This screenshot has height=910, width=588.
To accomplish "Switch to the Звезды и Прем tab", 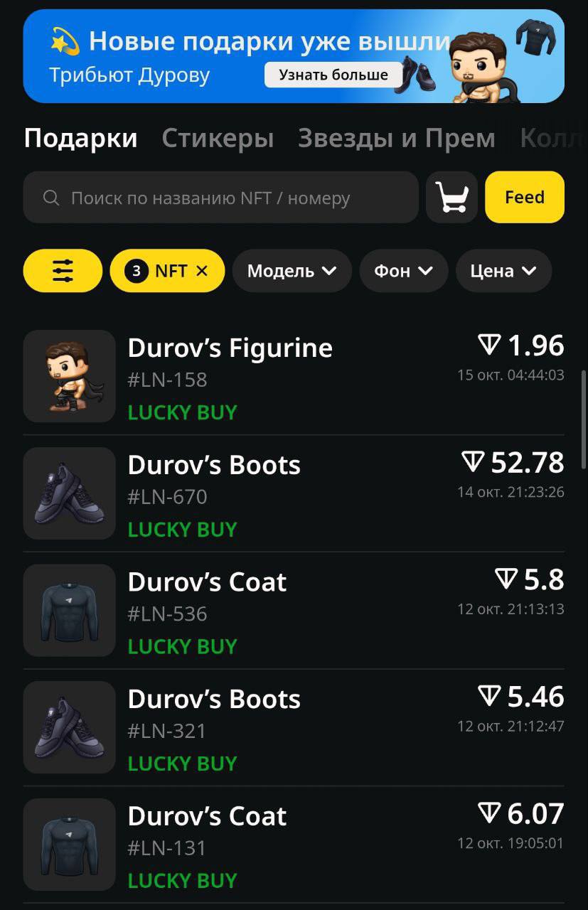I will (x=397, y=138).
